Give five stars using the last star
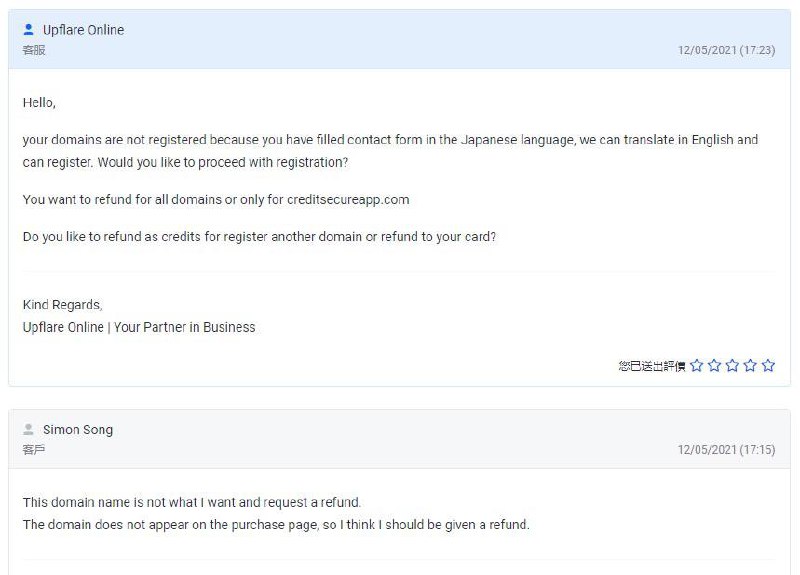800x575 pixels. (768, 366)
